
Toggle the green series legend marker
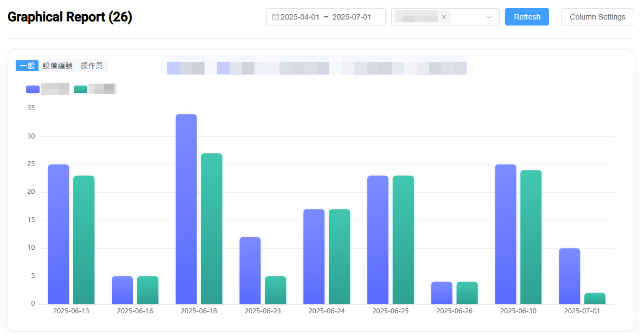[80, 89]
